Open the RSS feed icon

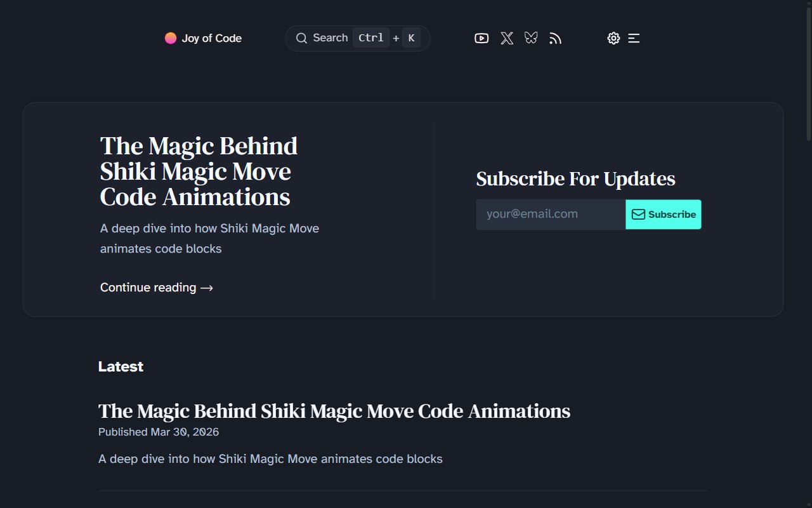(556, 39)
